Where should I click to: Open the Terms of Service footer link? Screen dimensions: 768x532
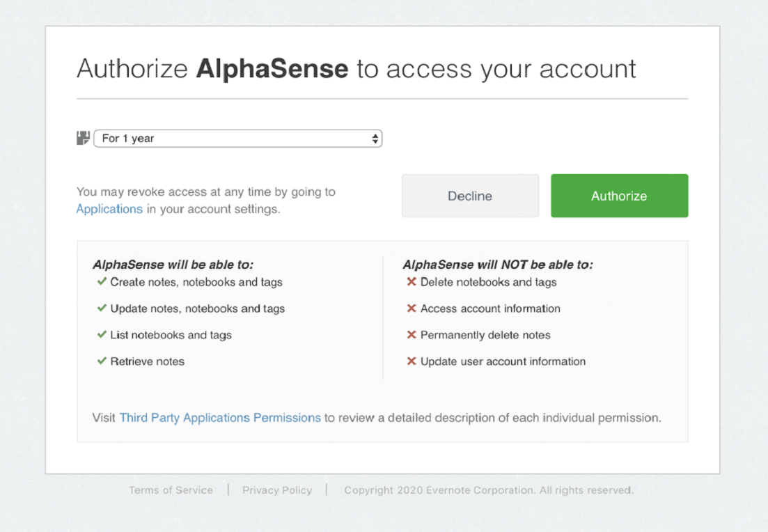(x=171, y=490)
